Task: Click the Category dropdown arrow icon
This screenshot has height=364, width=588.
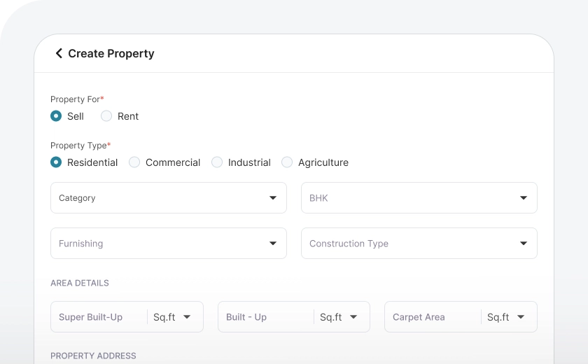Action: pos(273,198)
